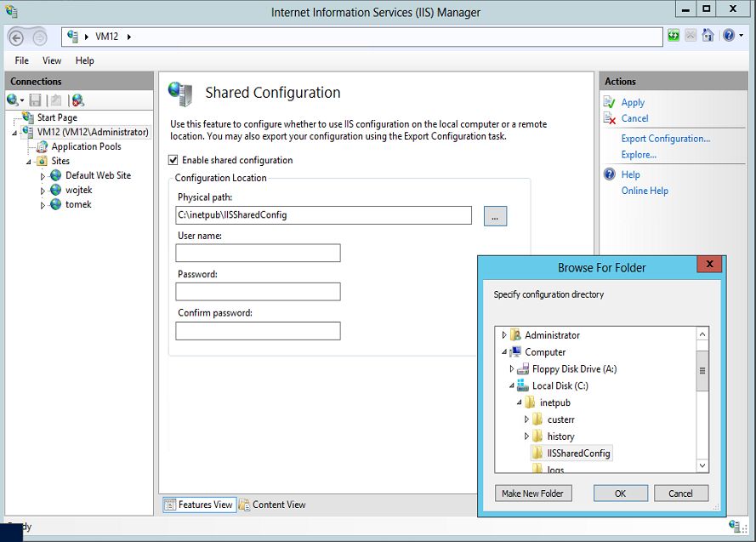Expand the Floppy Disk Drive (A:) node
Image resolution: width=756 pixels, height=542 pixels.
[512, 369]
